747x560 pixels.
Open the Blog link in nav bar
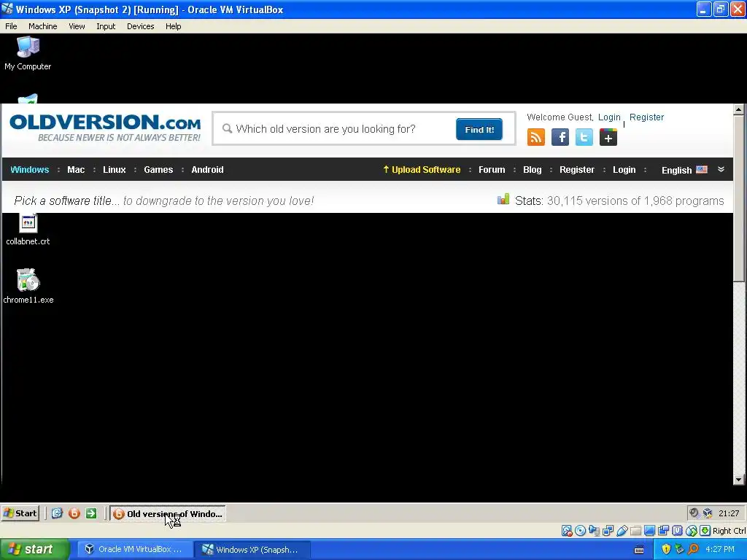click(532, 169)
